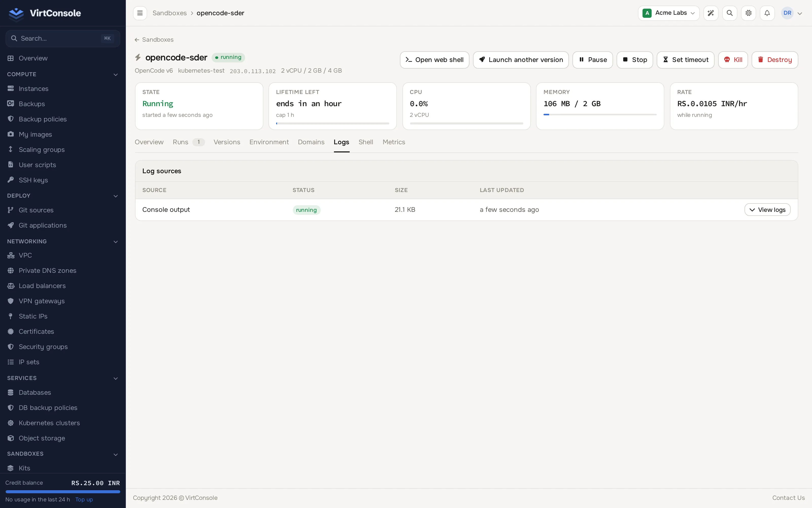Click the Set timeout button
Screen dimensions: 812x508
click(685, 60)
